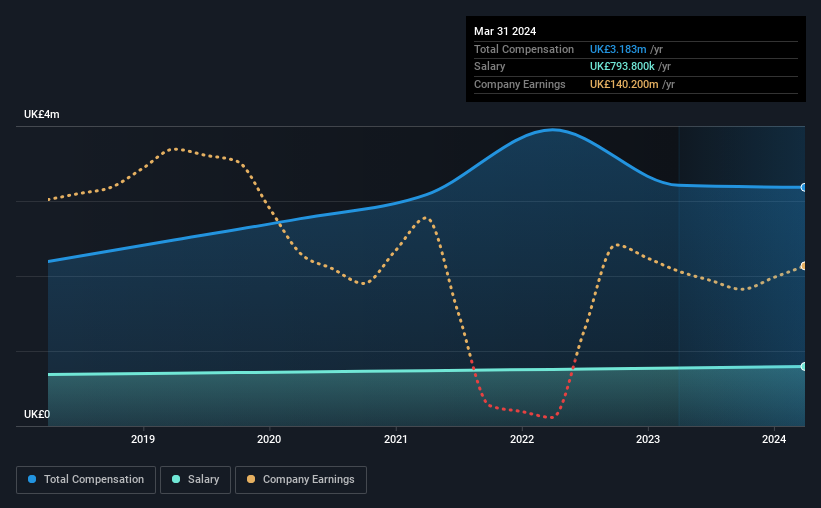Click the 2019 x-axis label
The width and height of the screenshot is (821, 508).
[x=143, y=439]
